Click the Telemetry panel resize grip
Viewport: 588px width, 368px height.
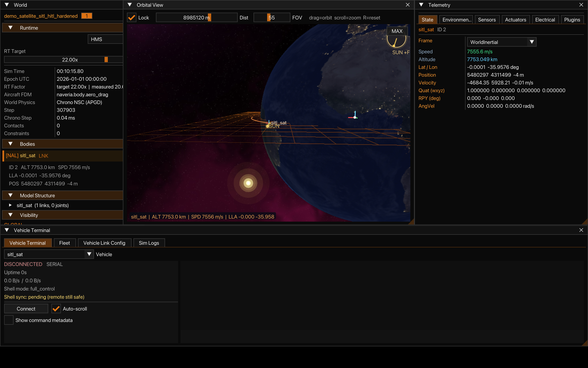coord(585,221)
